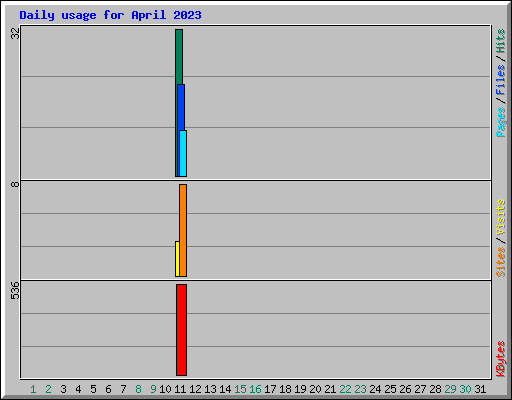Click day 25 on the x-axis
This screenshot has height=400, width=512.
click(x=390, y=389)
